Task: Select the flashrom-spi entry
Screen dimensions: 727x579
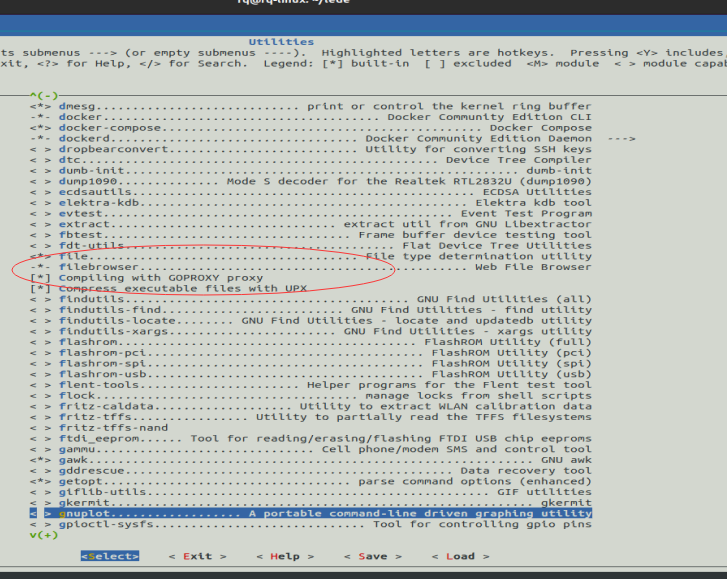Action: click(x=311, y=363)
